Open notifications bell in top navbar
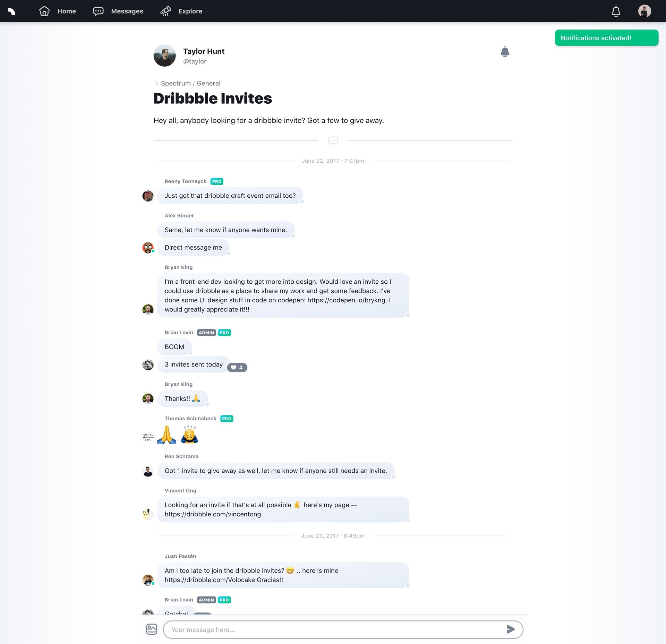The image size is (666, 644). point(616,11)
